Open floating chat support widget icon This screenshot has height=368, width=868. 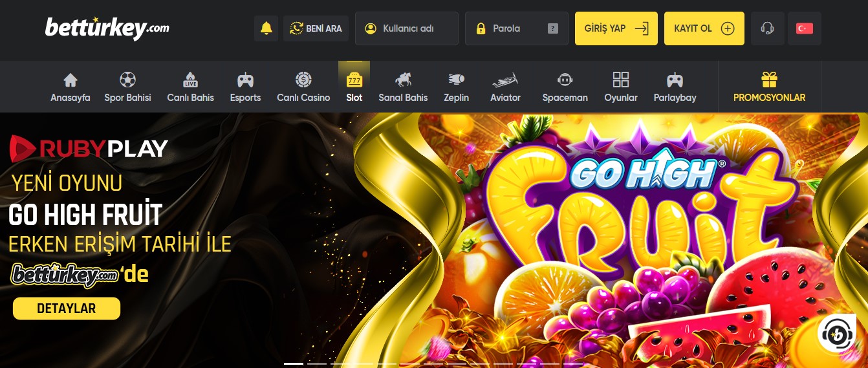[836, 334]
